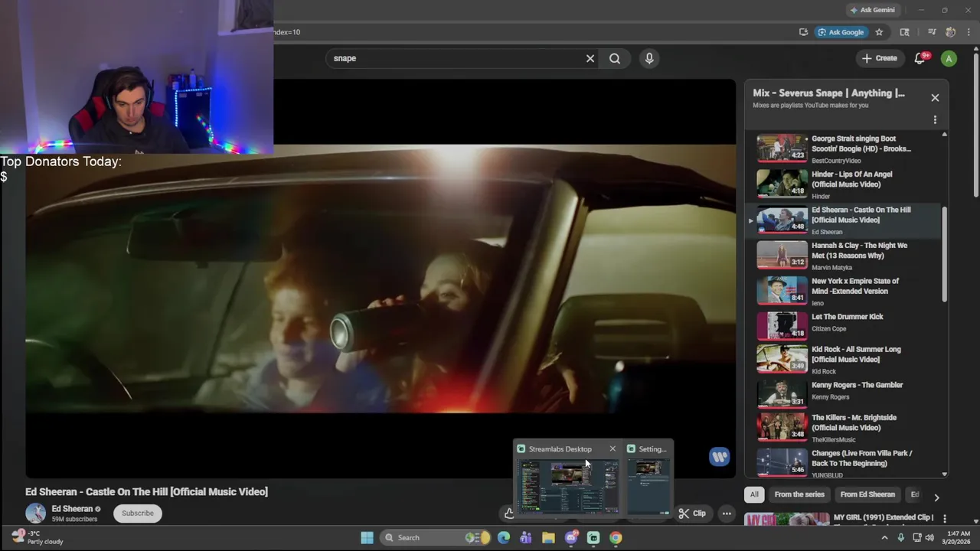
Task: Click the install app icon in address bar
Action: [x=803, y=32]
